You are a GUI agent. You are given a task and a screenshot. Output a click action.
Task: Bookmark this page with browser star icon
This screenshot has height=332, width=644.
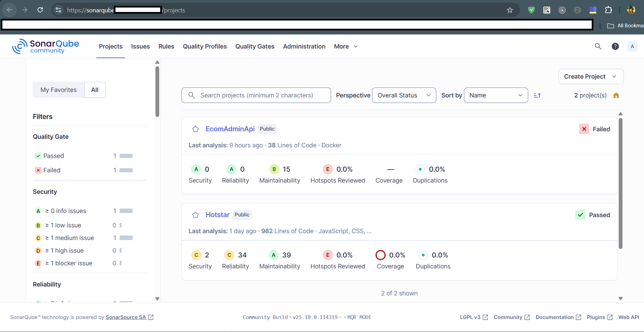(510, 10)
